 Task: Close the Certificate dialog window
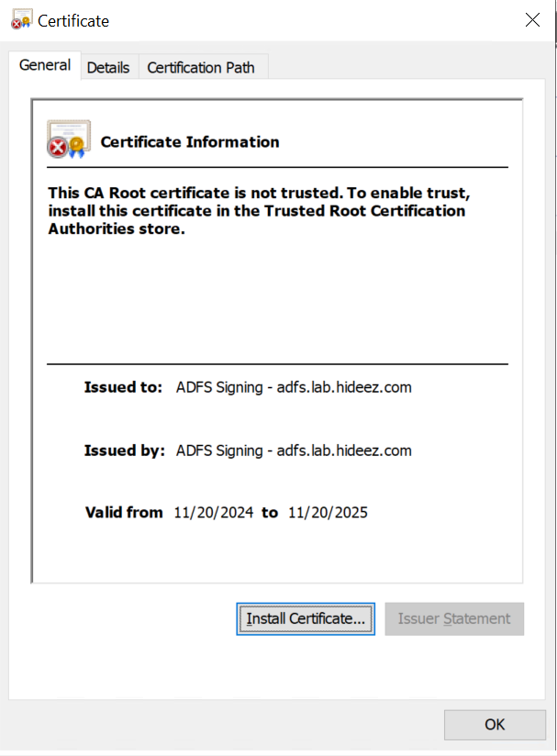(531, 19)
